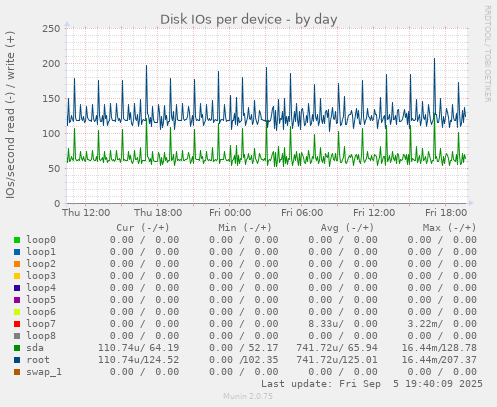
Task: Click the Fri 18:00 x-axis label
Action: [x=446, y=213]
